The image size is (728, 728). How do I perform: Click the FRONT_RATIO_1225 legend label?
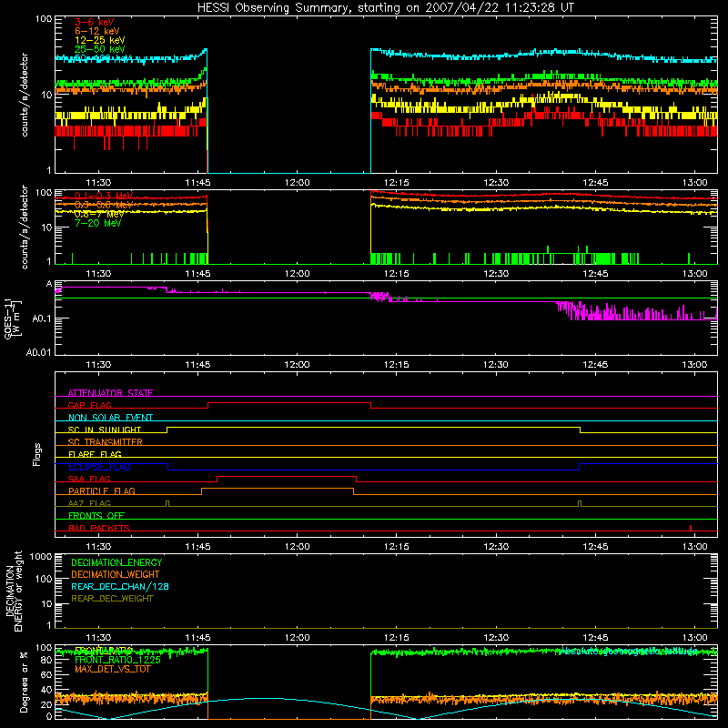tap(117, 661)
